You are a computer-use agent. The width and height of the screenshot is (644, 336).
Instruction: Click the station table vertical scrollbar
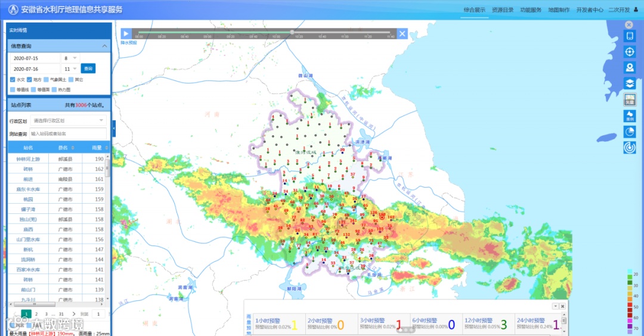click(x=107, y=168)
